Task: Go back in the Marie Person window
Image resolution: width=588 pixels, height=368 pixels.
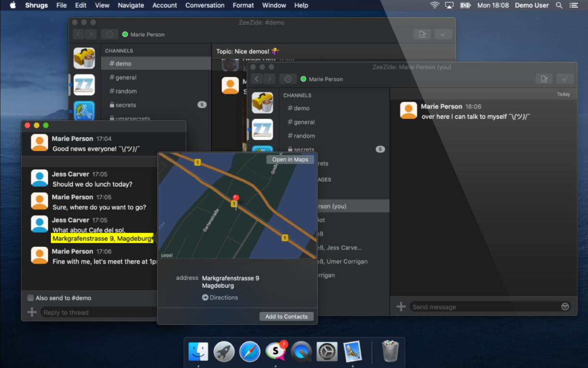Action: 257,79
